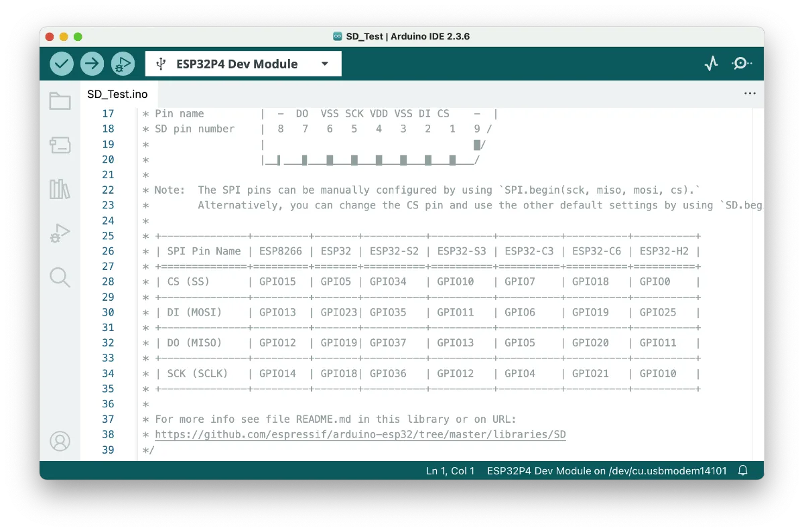Click the 'GPIO34' value in the code
The height and width of the screenshot is (532, 804).
[x=388, y=281]
